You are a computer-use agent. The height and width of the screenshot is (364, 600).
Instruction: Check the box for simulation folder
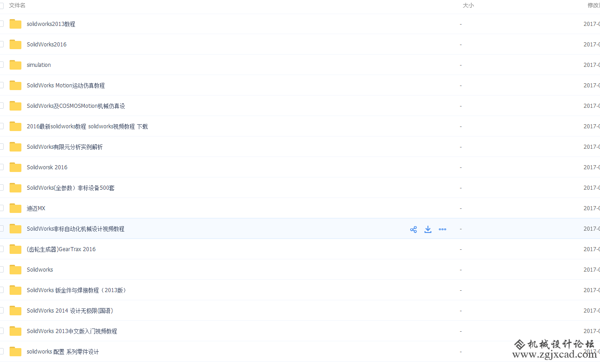(x=1, y=65)
